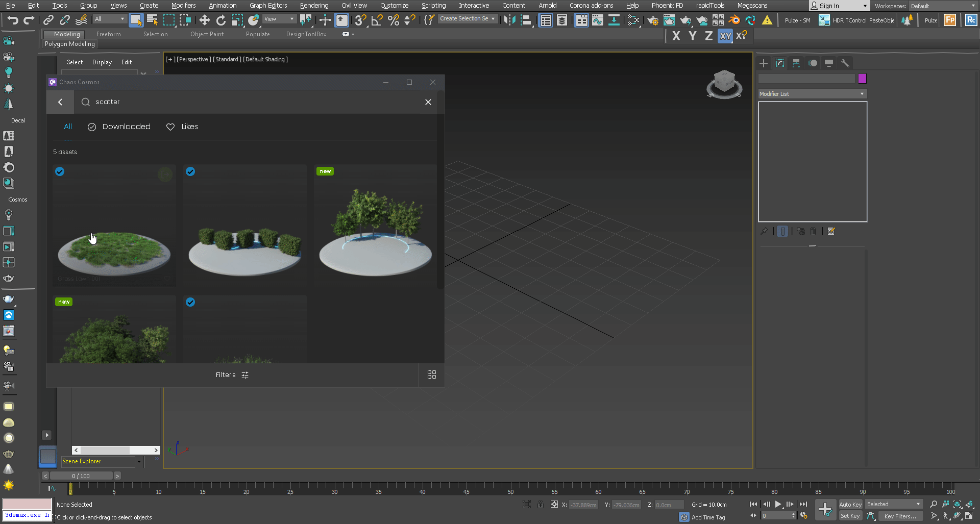Screen dimensions: 980x524
Task: Open Render Setup teapot icon
Action: tap(652, 20)
